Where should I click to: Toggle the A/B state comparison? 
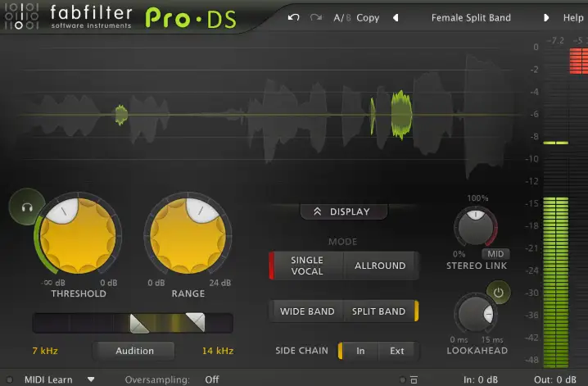342,18
